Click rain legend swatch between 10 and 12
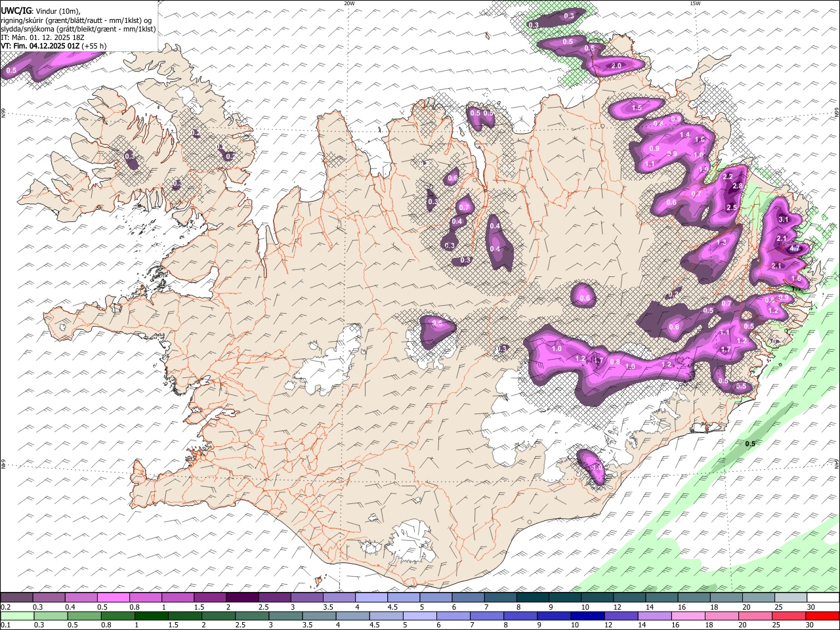Image resolution: width=840 pixels, height=630 pixels. pyautogui.click(x=588, y=616)
